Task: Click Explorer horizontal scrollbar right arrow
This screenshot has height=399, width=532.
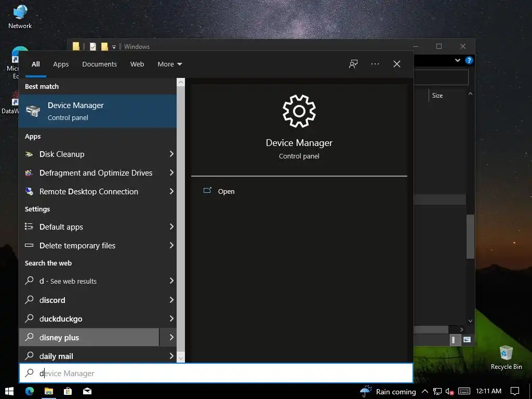Action: (461, 329)
